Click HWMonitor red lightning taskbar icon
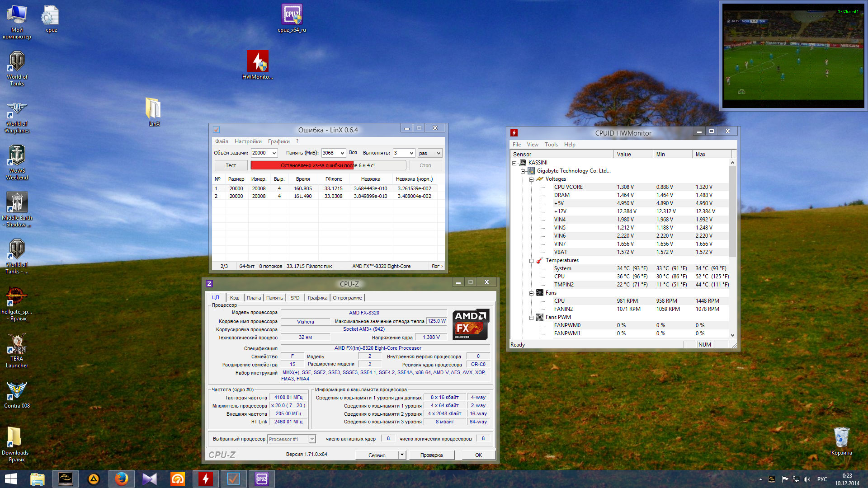868x488 pixels. (205, 479)
